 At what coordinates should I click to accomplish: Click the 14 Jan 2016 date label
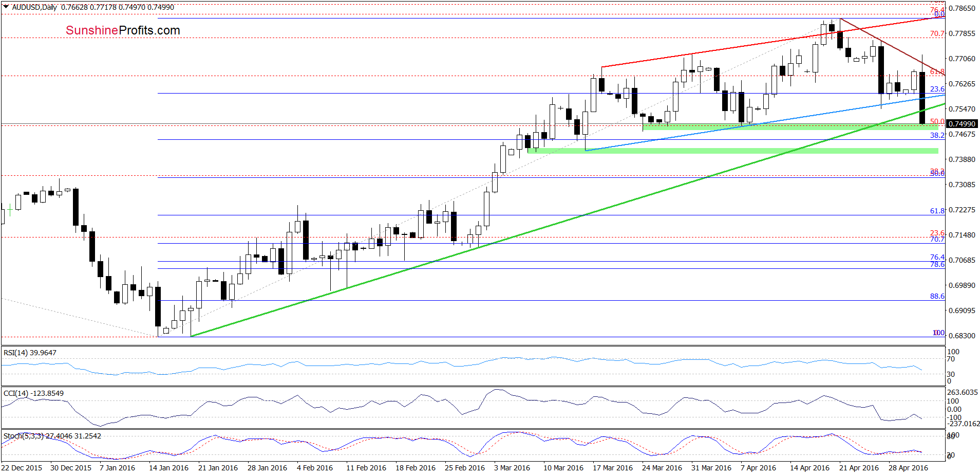pos(168,468)
